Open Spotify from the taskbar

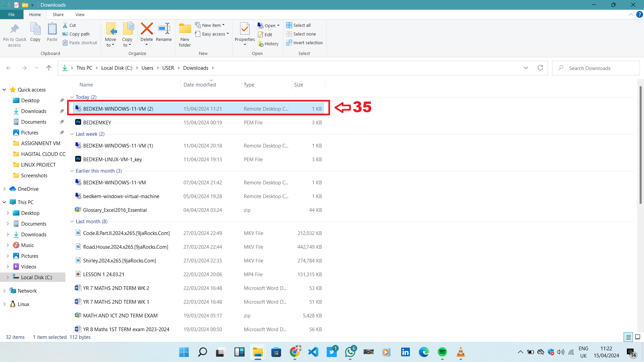tap(442, 352)
